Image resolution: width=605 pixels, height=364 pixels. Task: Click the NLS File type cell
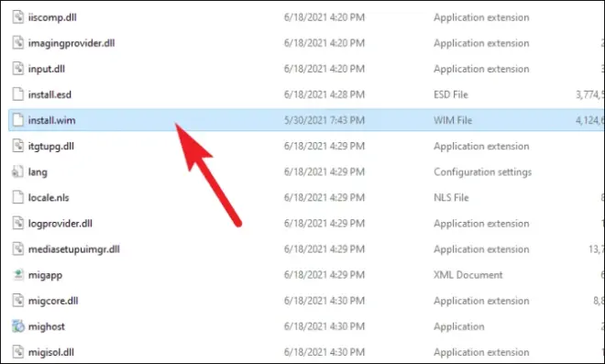[451, 198]
